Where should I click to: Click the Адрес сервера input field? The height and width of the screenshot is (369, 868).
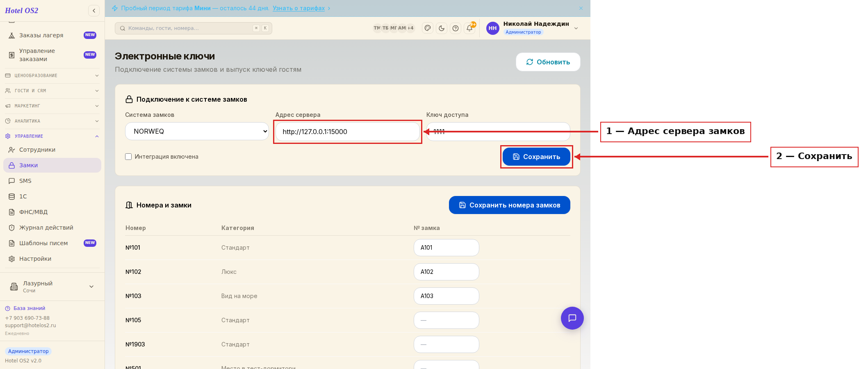tap(348, 132)
